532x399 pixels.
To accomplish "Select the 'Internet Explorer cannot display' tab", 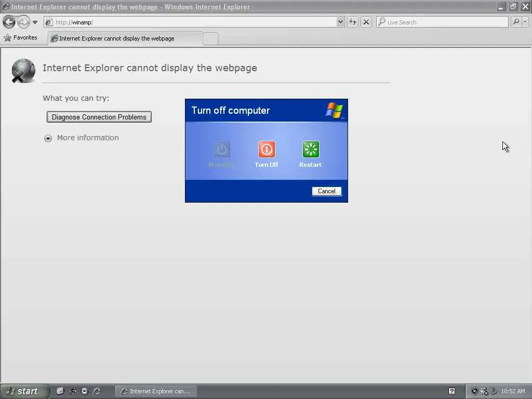I will [125, 38].
